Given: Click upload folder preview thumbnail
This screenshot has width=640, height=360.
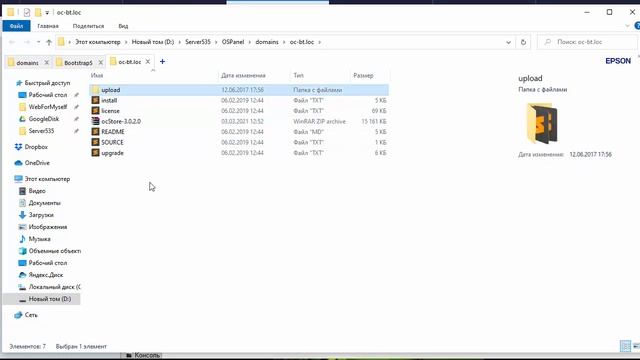Looking at the screenshot, I should (542, 123).
